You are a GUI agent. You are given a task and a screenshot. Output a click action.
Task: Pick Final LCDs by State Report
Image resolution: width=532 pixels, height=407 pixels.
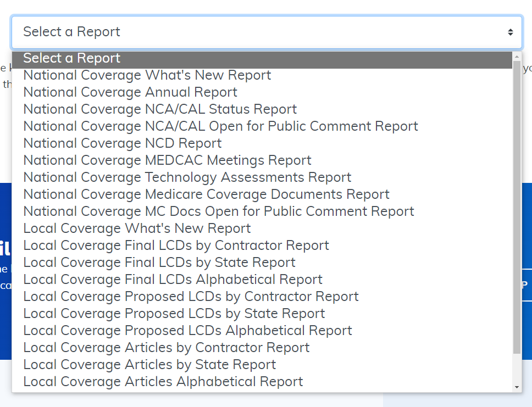tap(159, 263)
